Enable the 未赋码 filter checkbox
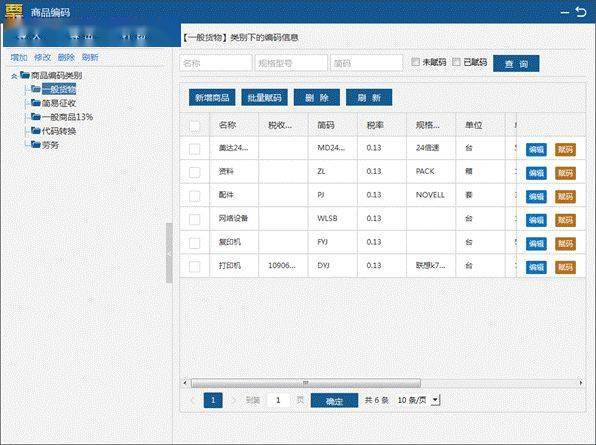 (x=415, y=62)
